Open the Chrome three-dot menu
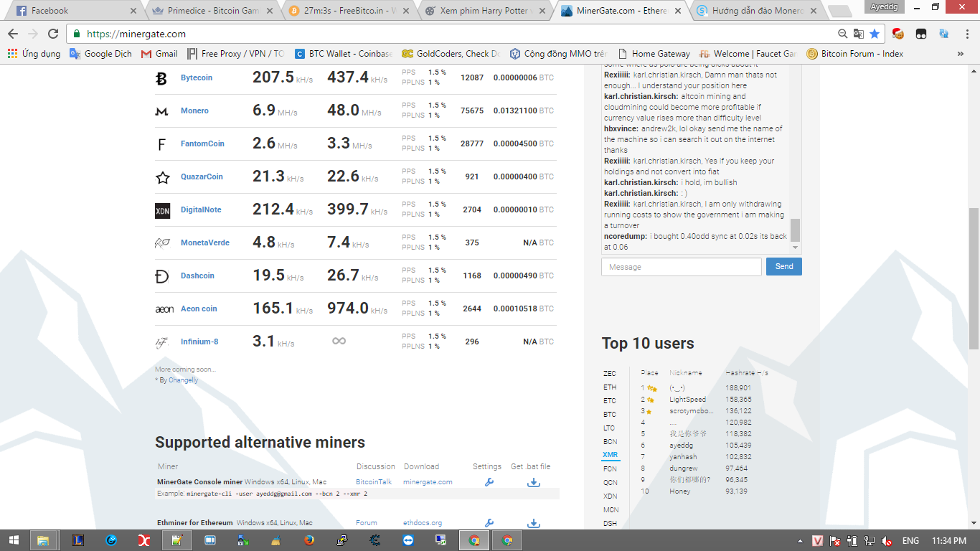 967,34
